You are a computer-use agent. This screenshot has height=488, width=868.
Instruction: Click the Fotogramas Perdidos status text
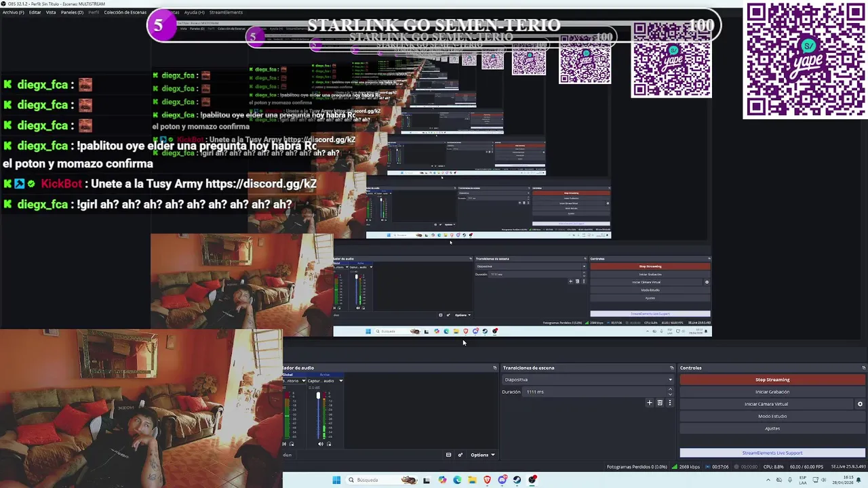[637, 467]
